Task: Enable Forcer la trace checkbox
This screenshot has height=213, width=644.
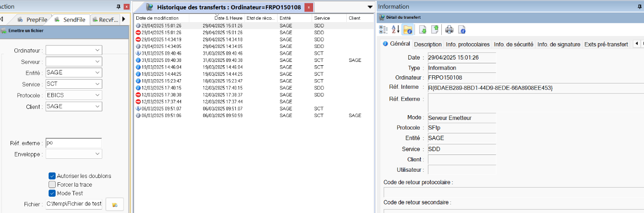Action: click(52, 185)
